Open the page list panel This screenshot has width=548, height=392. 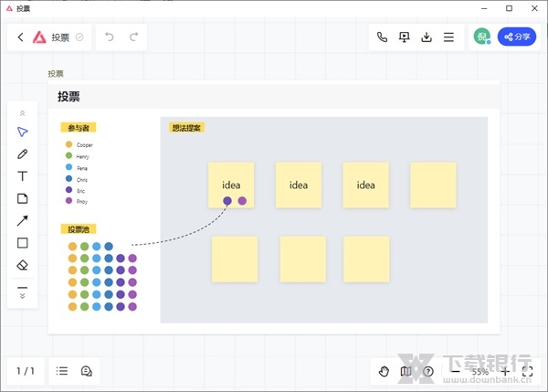point(62,371)
